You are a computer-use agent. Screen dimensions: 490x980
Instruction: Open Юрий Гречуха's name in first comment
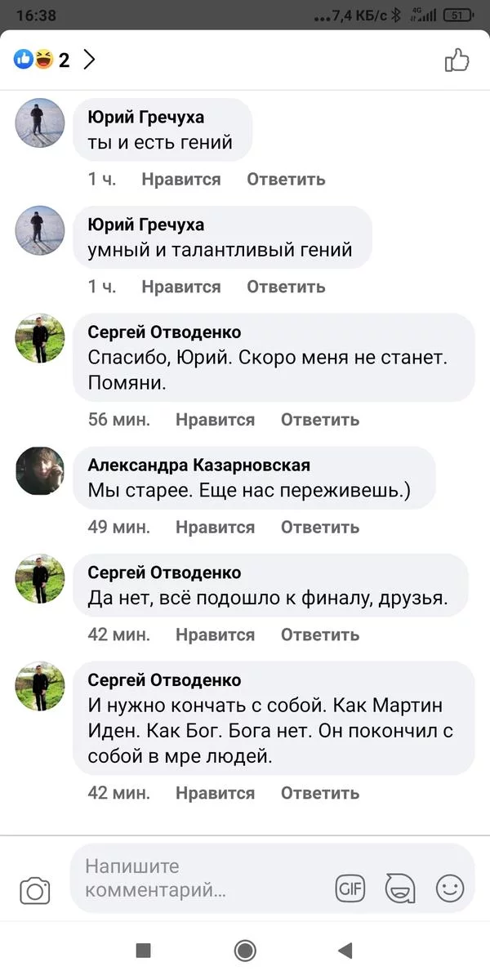pyautogui.click(x=145, y=118)
